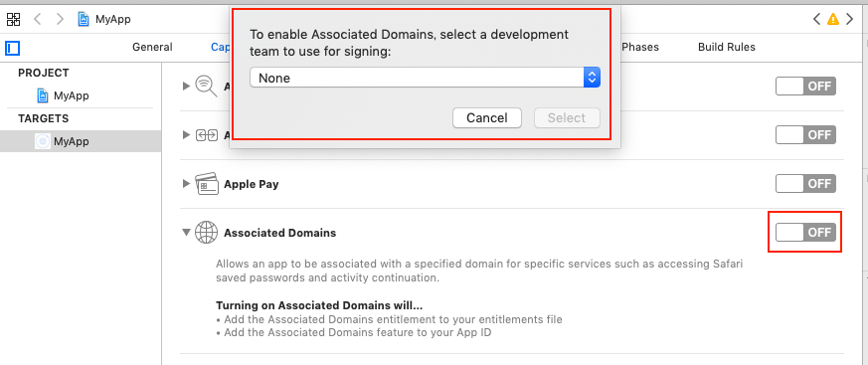The height and width of the screenshot is (365, 868).
Task: Open the development team None dropdown
Action: point(425,79)
